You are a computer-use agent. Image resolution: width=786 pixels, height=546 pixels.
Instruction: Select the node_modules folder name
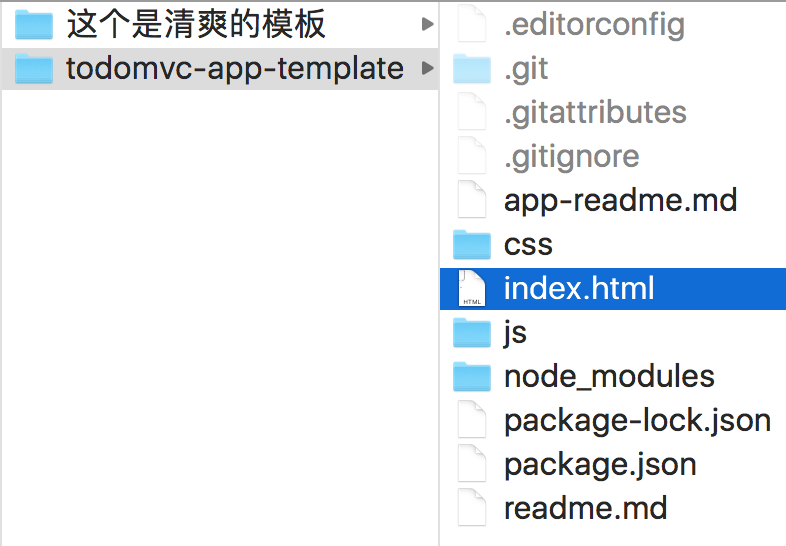pyautogui.click(x=609, y=377)
